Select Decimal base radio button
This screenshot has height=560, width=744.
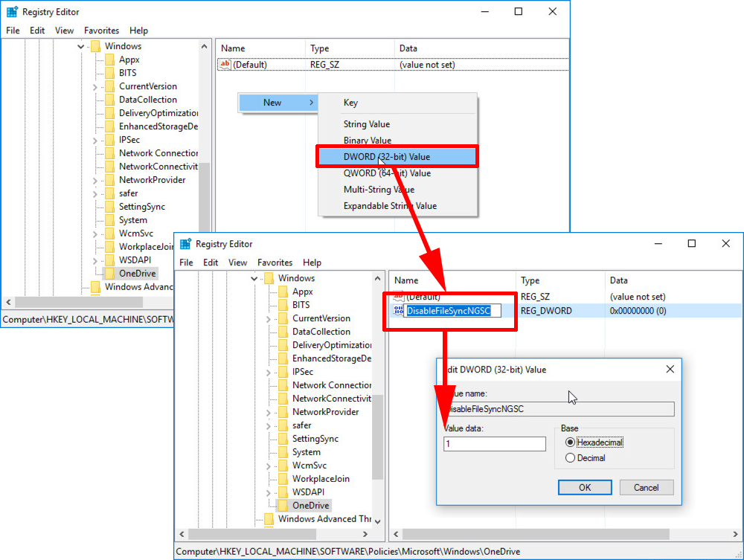pos(571,458)
